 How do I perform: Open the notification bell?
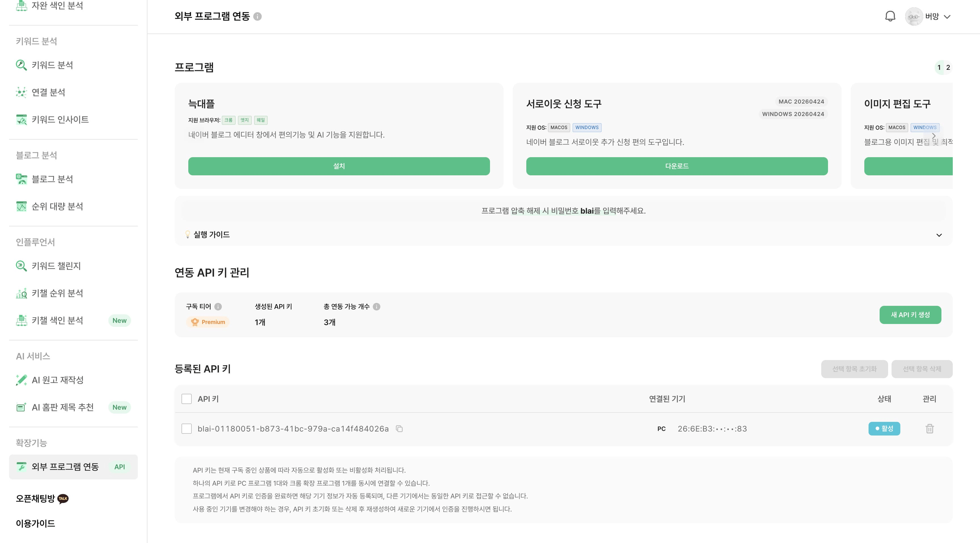tap(890, 16)
